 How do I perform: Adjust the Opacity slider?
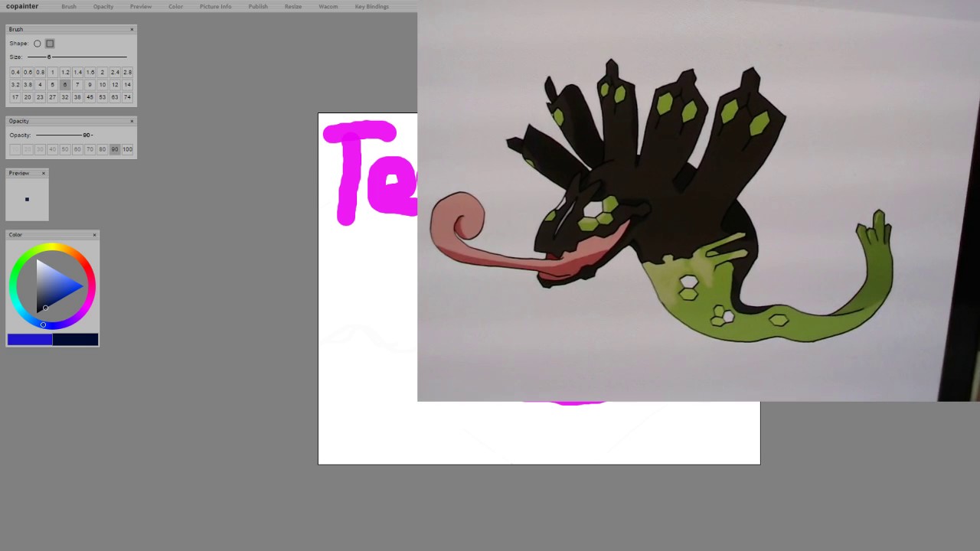pyautogui.click(x=64, y=135)
